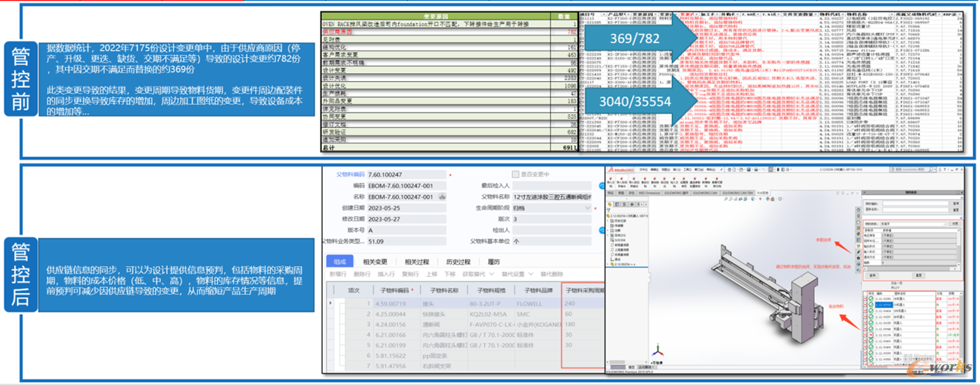Screen dimensions: 980x385
Task: Switch to the 历史过程 tab
Action: [459, 262]
